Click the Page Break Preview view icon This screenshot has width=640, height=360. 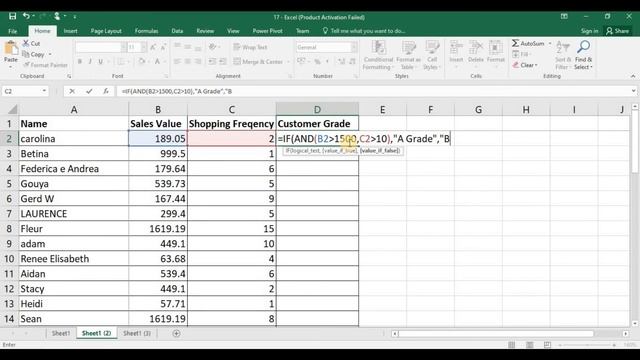tap(547, 345)
